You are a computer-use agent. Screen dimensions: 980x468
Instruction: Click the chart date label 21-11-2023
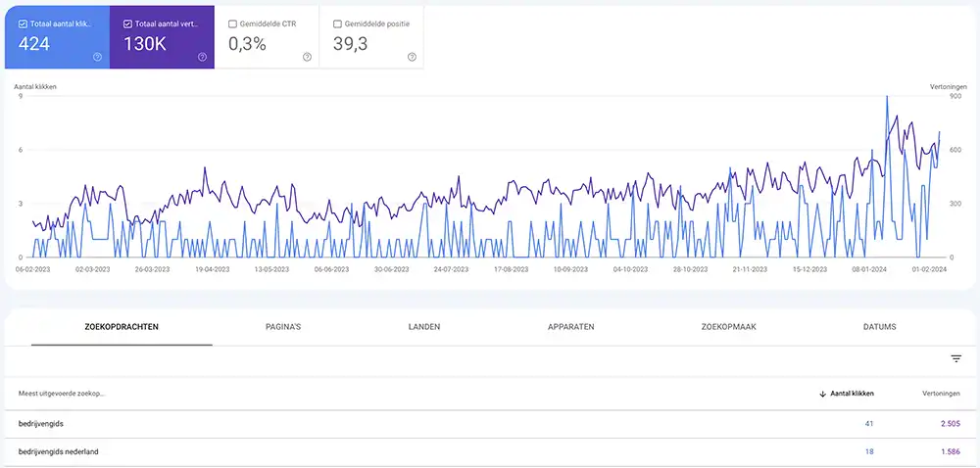click(750, 269)
